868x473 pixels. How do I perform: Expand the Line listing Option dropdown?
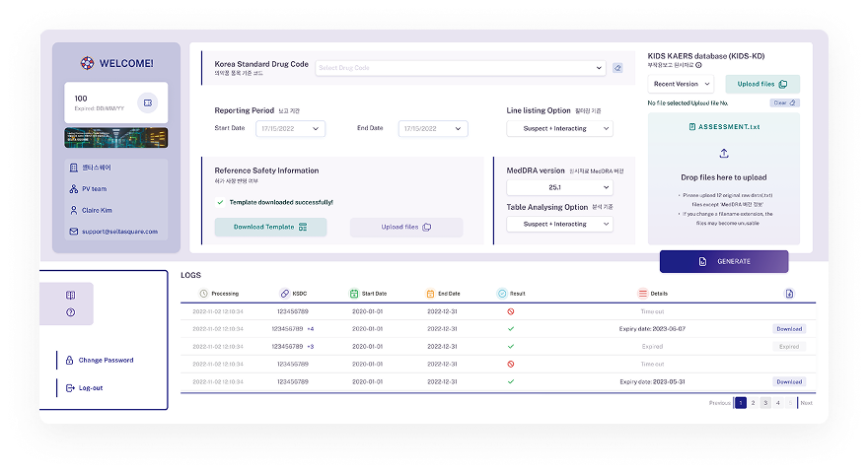[559, 129]
